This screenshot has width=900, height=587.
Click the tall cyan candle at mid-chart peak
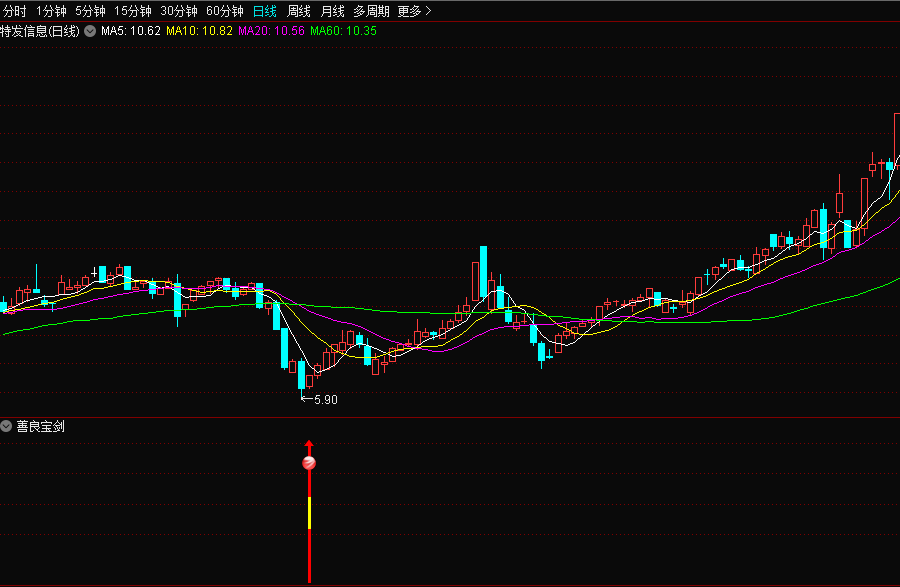pyautogui.click(x=483, y=271)
